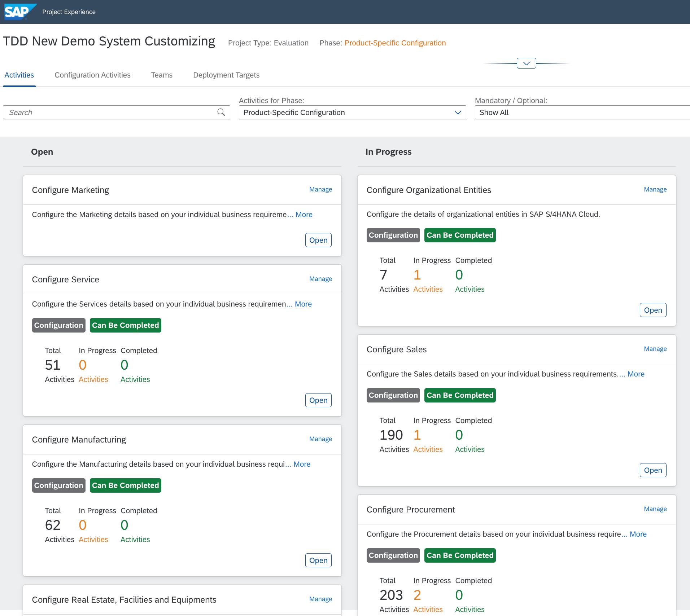Click the TDD New Demo System Customizing title

(x=109, y=41)
